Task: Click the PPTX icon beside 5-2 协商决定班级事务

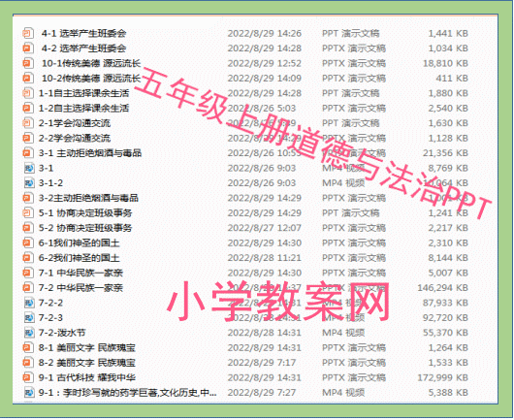Action: pyautogui.click(x=28, y=228)
